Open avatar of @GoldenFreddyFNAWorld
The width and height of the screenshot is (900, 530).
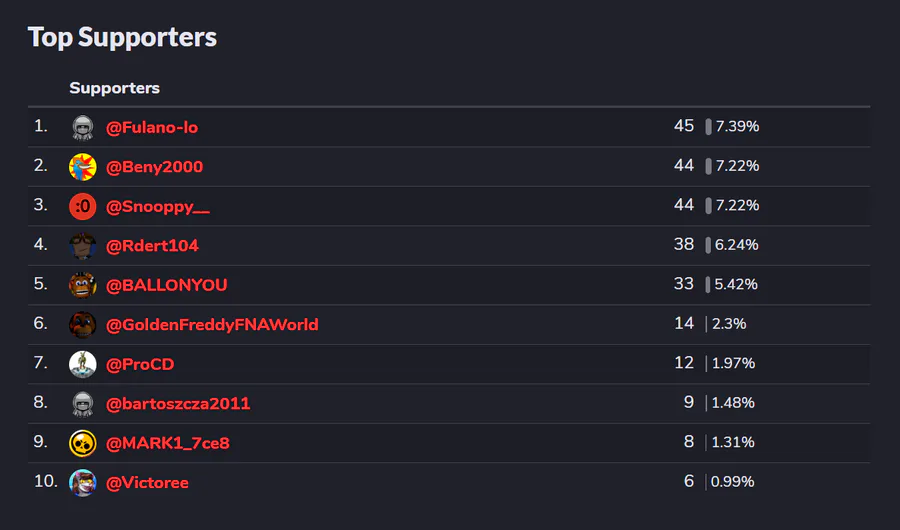pos(82,324)
